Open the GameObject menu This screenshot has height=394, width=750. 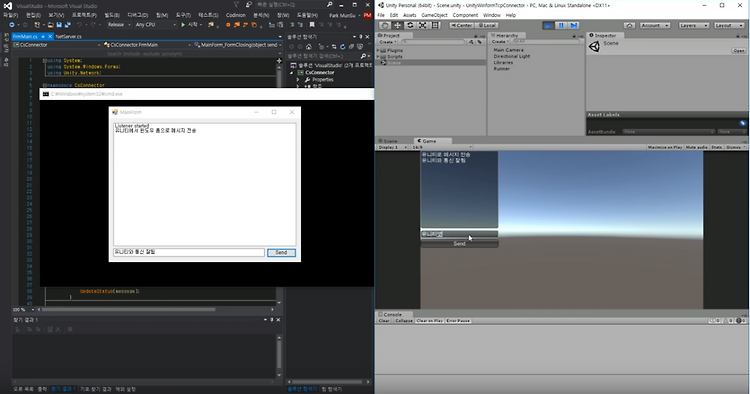click(x=434, y=15)
